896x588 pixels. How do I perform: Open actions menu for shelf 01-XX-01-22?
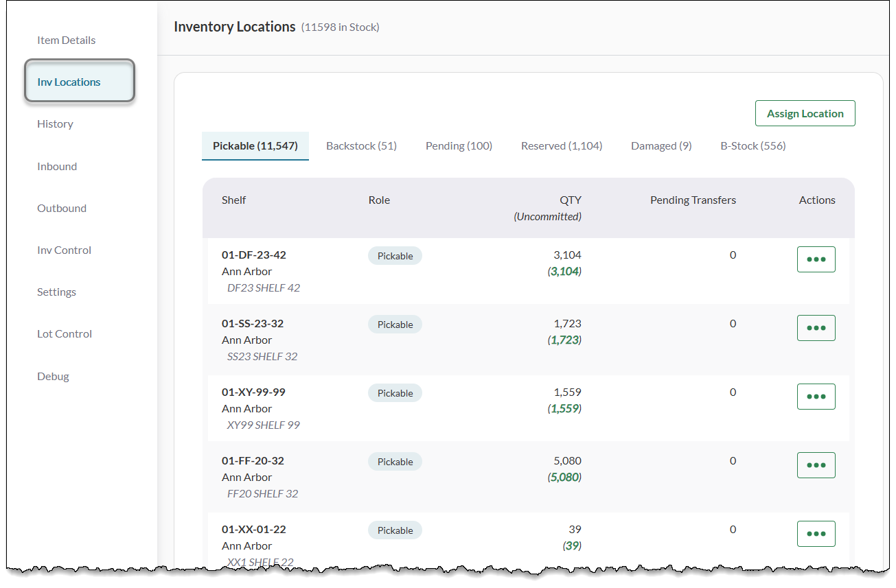(816, 534)
